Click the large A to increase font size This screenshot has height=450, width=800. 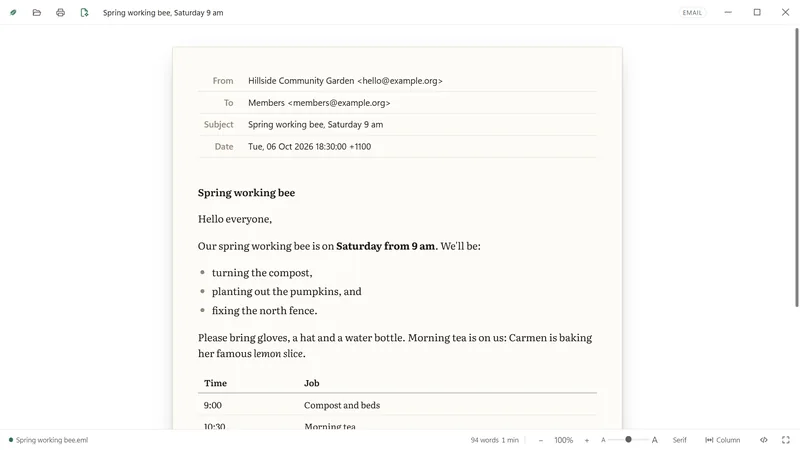pos(655,440)
